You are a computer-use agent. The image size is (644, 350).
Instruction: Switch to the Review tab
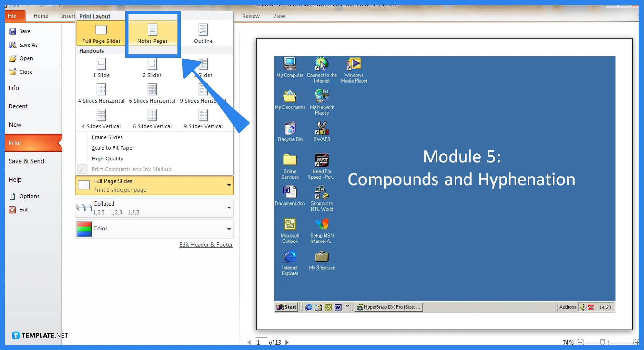pos(251,16)
